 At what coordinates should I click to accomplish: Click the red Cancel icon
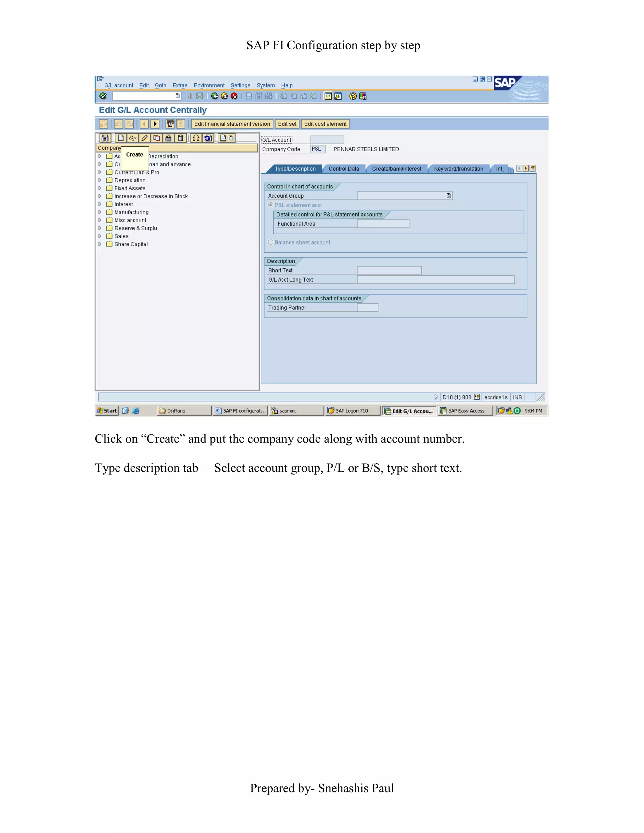[x=234, y=96]
